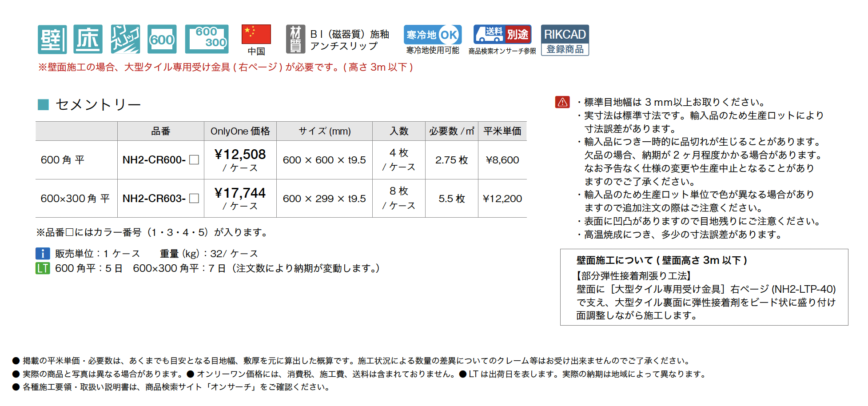
Task: Click the green LT lead-time icon
Action: (43, 268)
